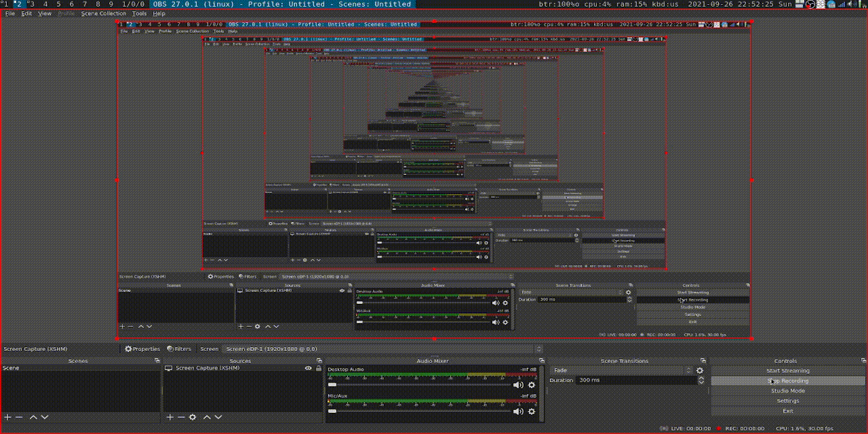The height and width of the screenshot is (434, 868).
Task: Click Start Streaming button
Action: coord(788,371)
